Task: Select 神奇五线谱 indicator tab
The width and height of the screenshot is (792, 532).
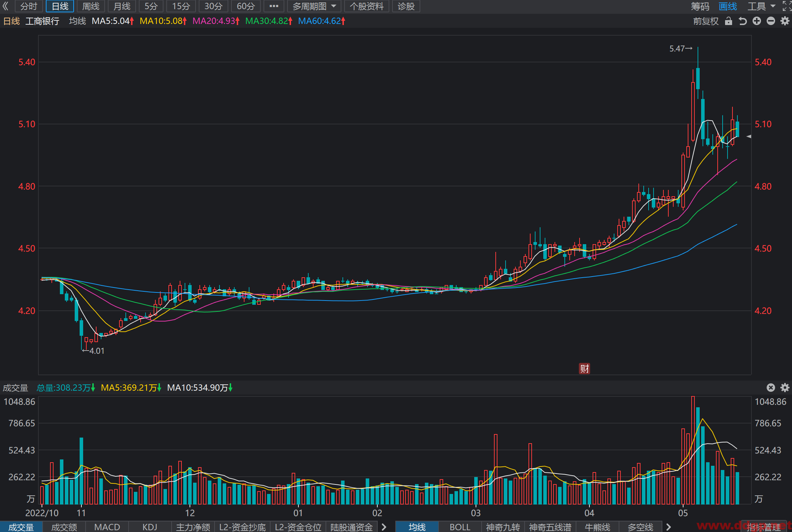Action: pos(550,527)
